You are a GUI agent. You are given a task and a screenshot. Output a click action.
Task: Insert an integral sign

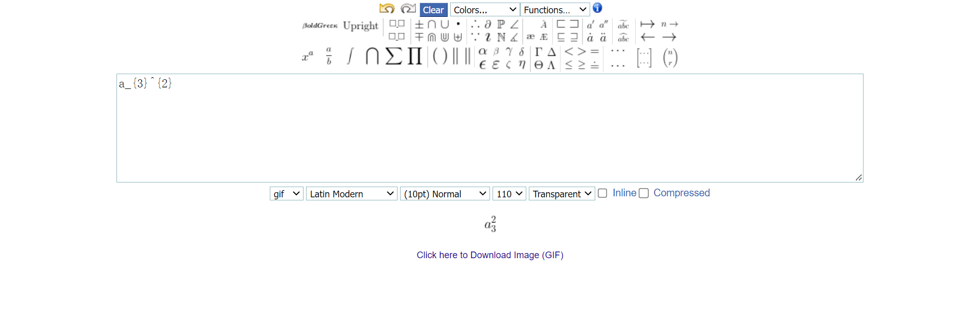tap(350, 56)
